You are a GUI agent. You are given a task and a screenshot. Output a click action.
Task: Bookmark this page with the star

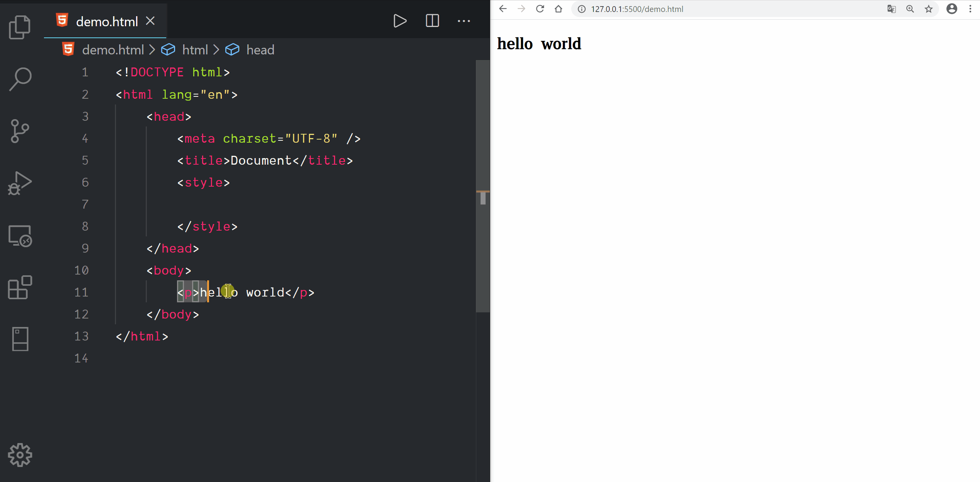pyautogui.click(x=928, y=9)
